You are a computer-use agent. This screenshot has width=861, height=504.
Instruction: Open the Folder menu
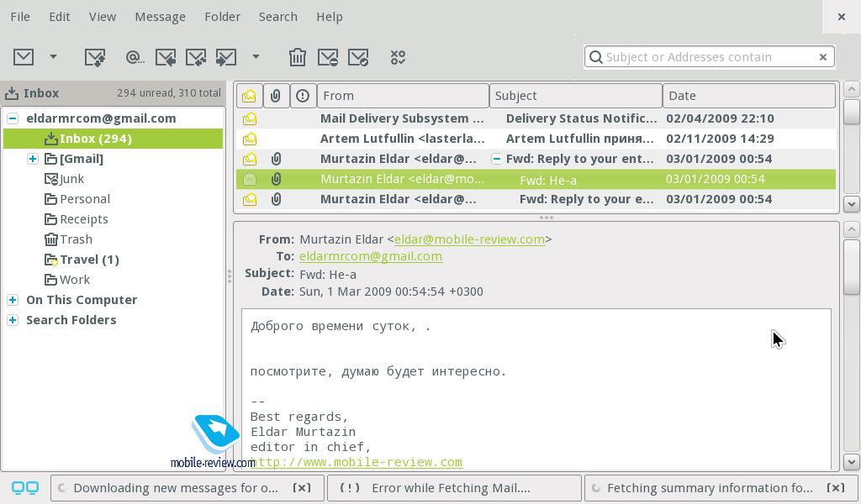tap(222, 17)
